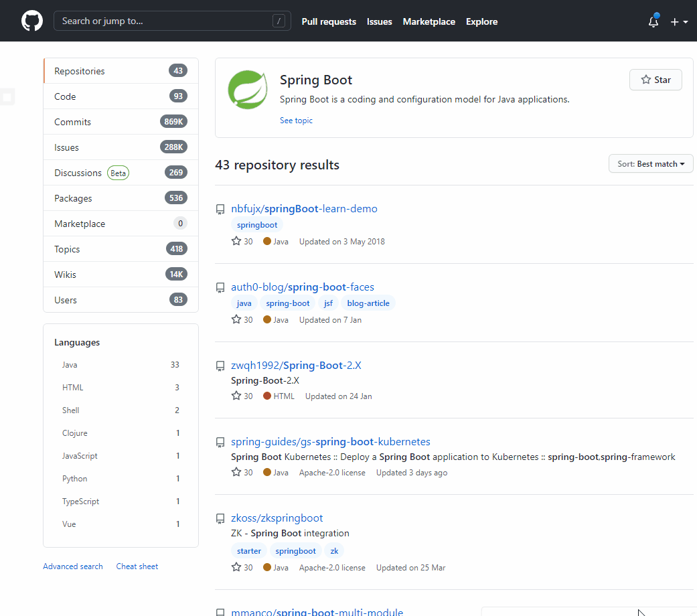Click the jsf topic tag
697x616 pixels.
[329, 303]
